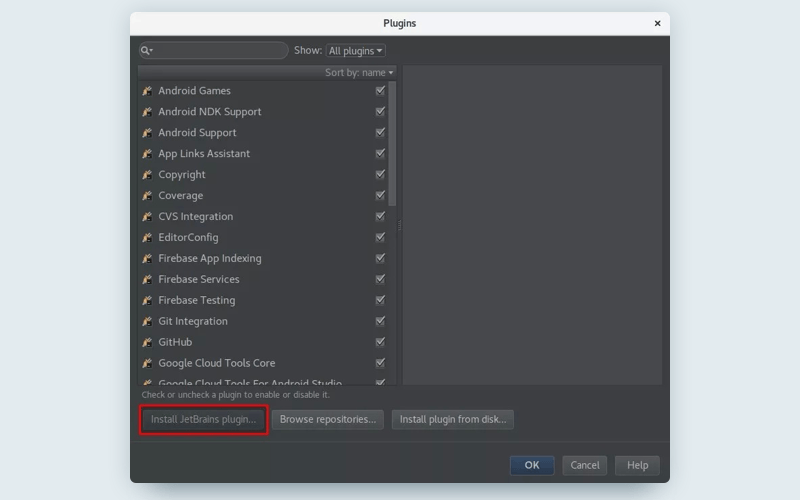The image size is (800, 500).
Task: Toggle the Firebase App Indexing checkbox
Action: [x=380, y=258]
